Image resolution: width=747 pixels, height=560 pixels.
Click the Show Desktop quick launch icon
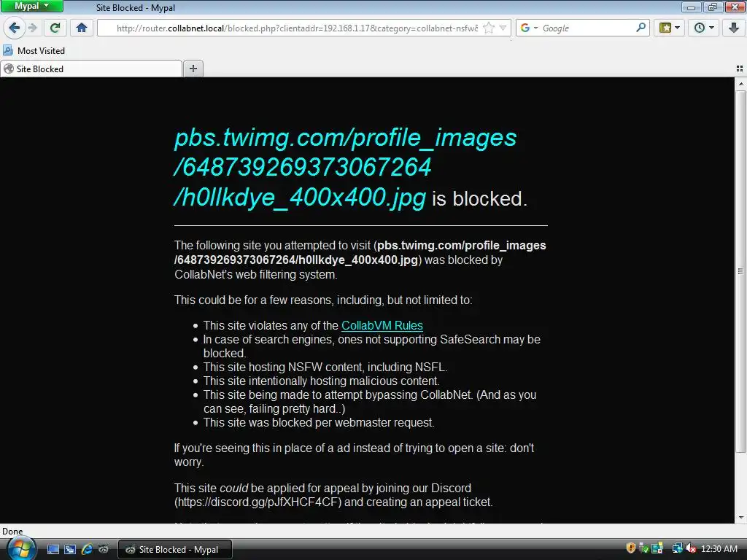point(53,549)
